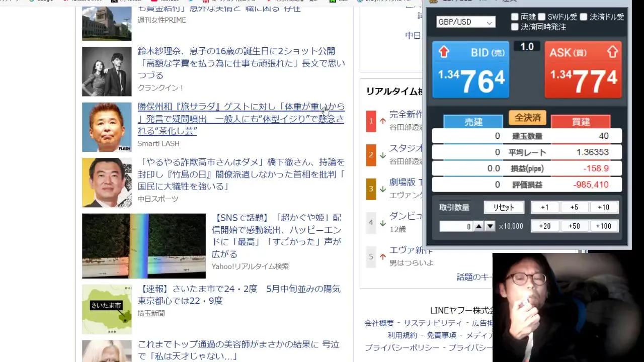Open the 橋下徹 やるやる詐欺 article link
The width and height of the screenshot is (644, 362).
(x=242, y=174)
